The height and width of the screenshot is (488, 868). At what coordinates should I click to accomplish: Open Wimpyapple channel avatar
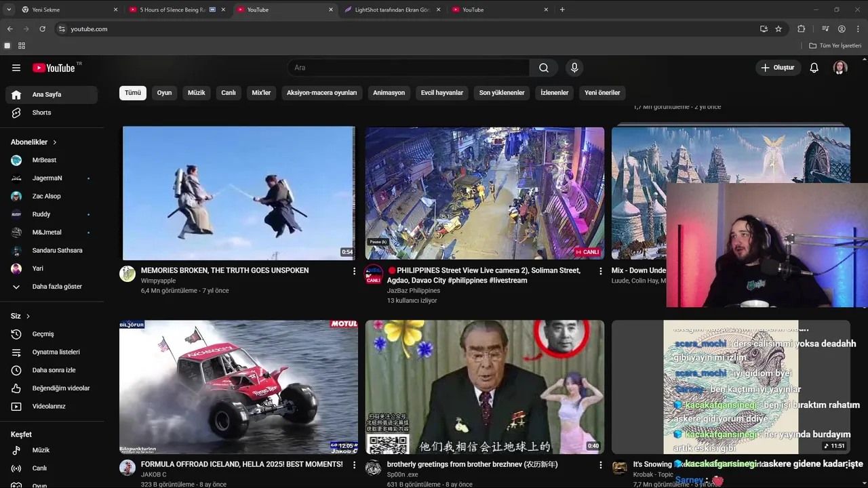pos(127,274)
